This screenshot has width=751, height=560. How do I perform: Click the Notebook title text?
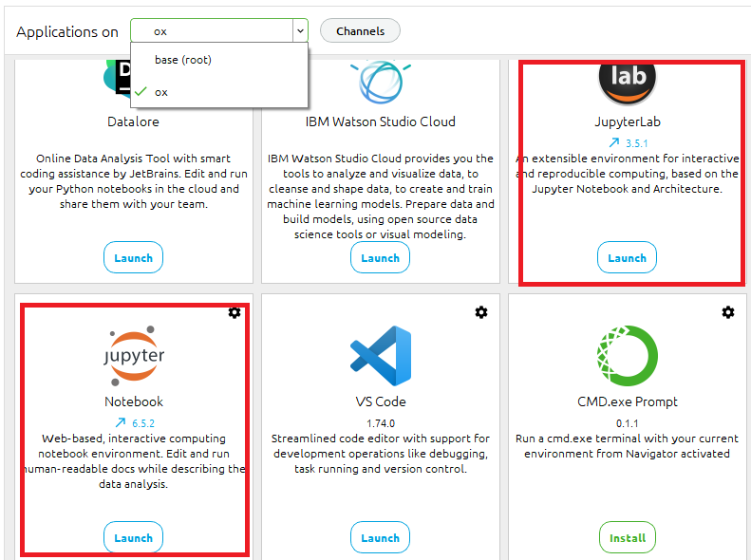click(134, 401)
